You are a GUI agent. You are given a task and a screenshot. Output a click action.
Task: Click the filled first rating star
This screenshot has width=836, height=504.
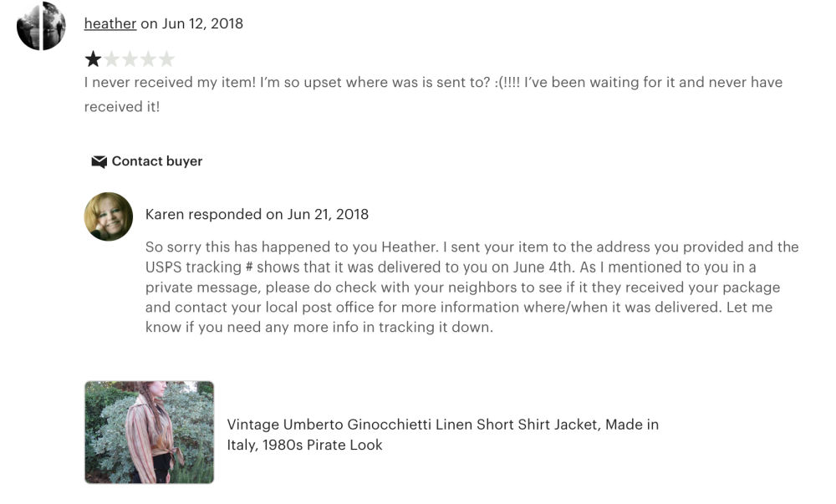(93, 59)
